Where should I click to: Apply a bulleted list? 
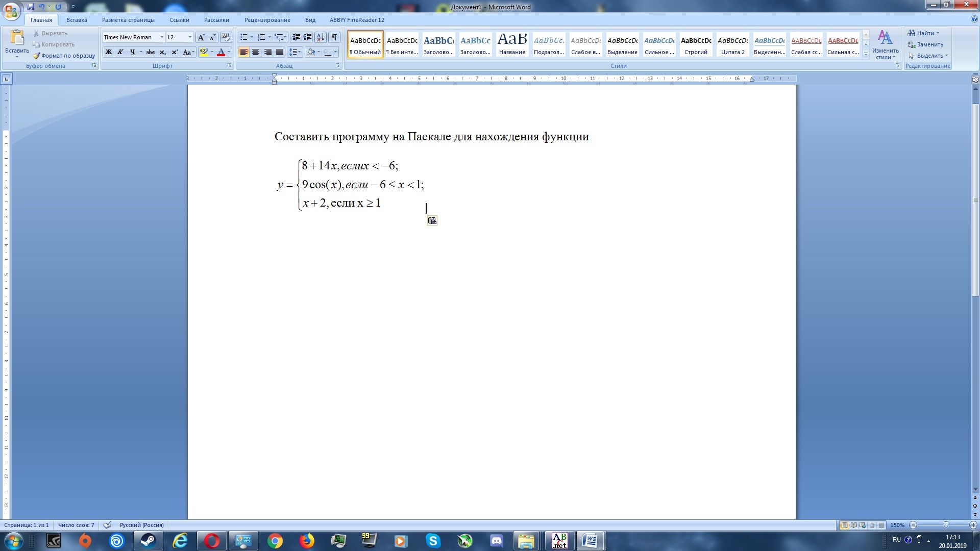click(244, 37)
